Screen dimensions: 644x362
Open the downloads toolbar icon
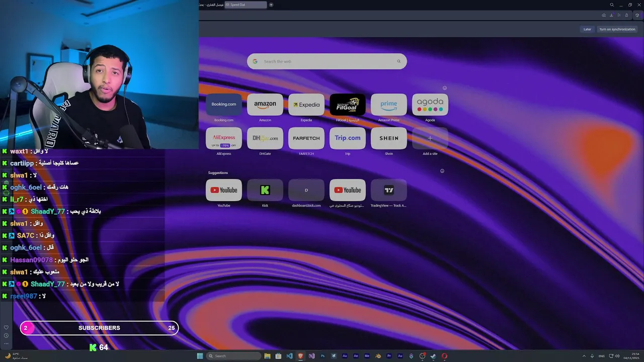(x=611, y=15)
